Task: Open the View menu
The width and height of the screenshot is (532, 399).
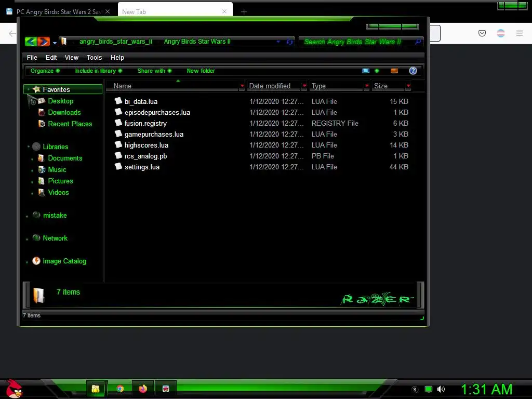Action: tap(72, 58)
